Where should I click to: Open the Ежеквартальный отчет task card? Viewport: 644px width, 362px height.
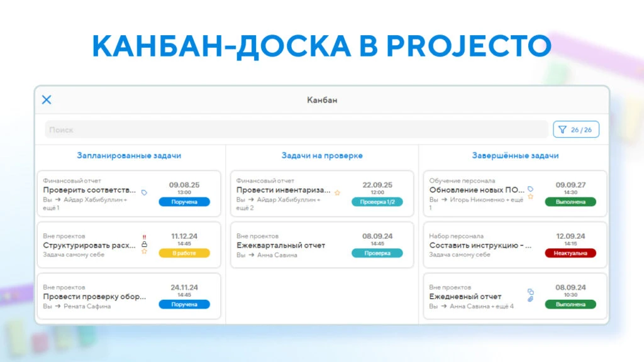[322, 245]
